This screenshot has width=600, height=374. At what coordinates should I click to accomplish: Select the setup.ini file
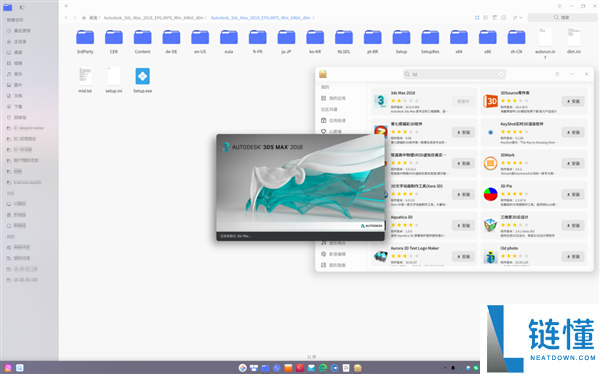coord(114,80)
